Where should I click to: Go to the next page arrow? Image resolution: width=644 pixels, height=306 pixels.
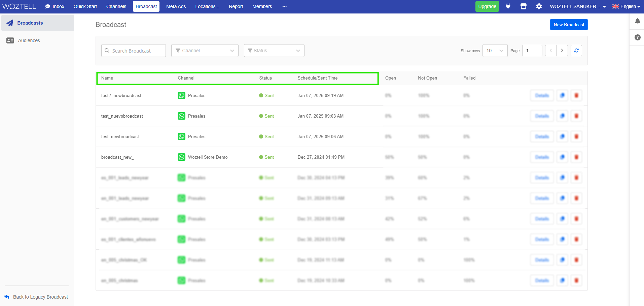tap(562, 51)
